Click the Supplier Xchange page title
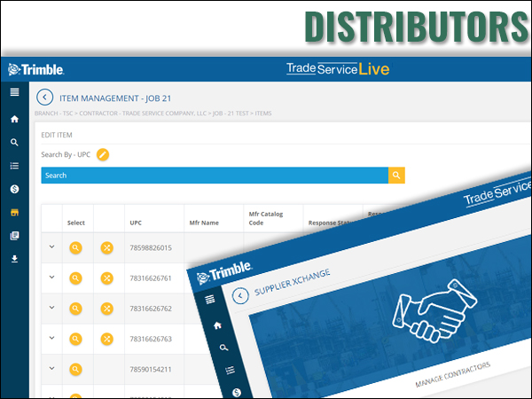Screen dimensions: 532x399 292,282
